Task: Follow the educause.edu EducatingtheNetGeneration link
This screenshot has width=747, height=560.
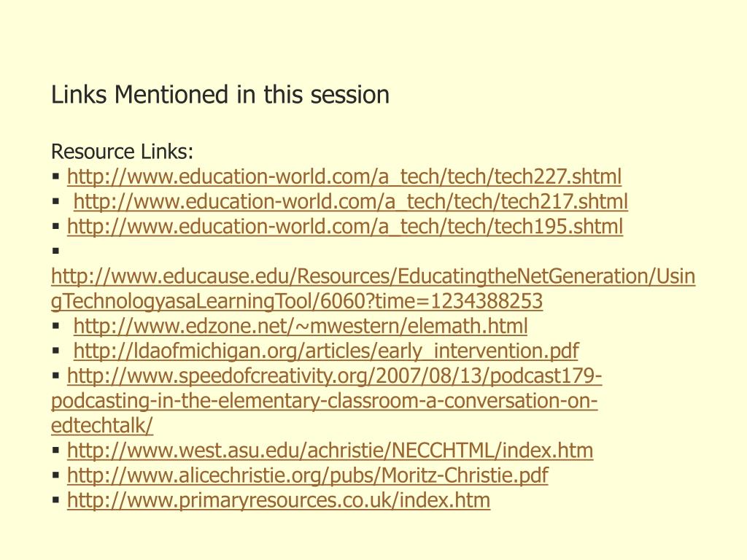Action: 373,289
